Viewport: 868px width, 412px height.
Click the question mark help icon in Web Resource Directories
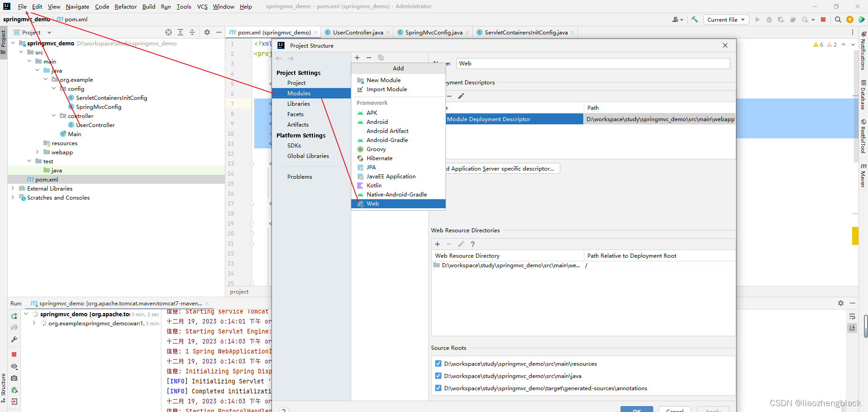(473, 244)
